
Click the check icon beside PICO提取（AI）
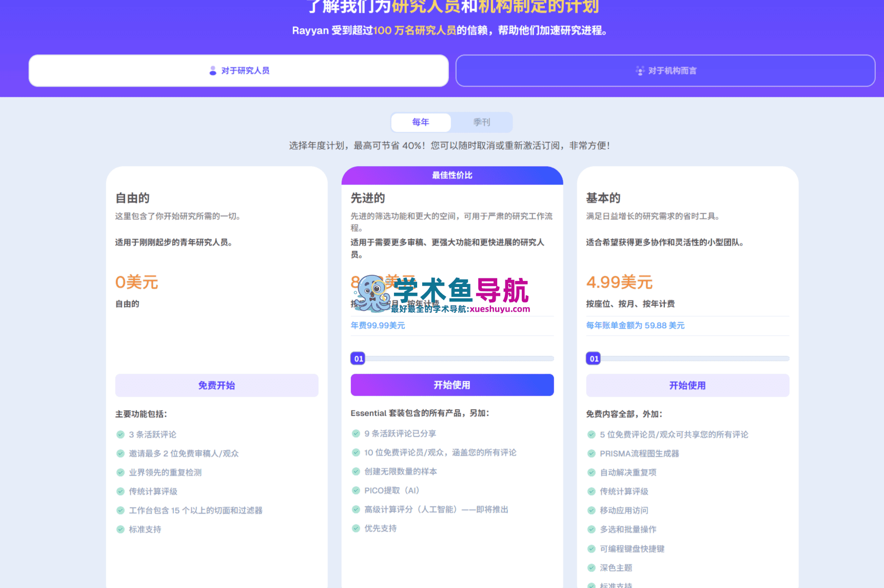(356, 491)
